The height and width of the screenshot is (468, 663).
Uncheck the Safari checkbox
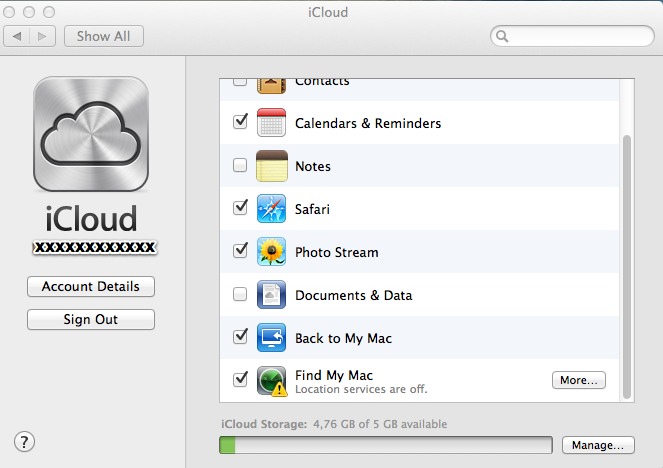tap(240, 208)
